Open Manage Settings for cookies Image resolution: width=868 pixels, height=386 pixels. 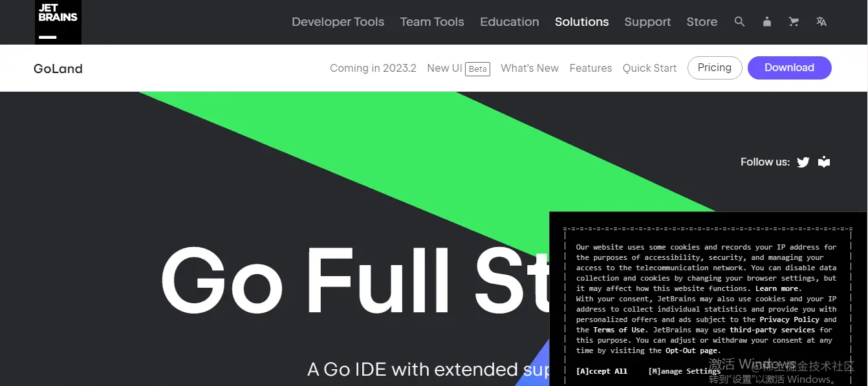(684, 371)
